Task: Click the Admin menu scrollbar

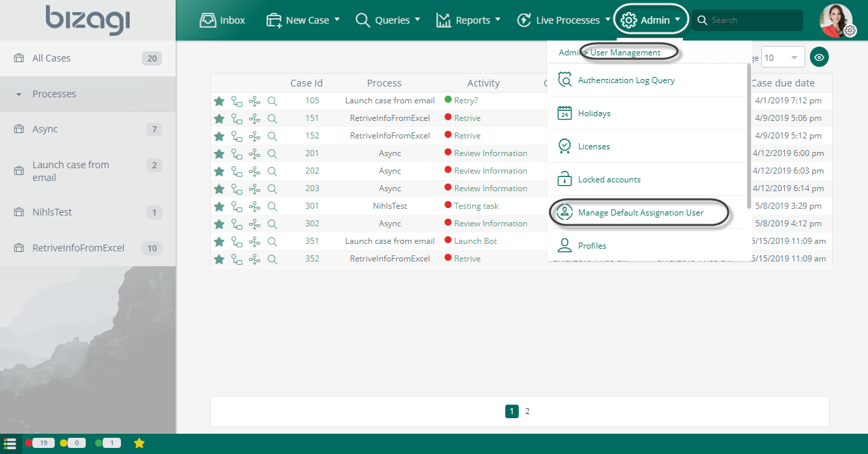Action: pyautogui.click(x=750, y=135)
